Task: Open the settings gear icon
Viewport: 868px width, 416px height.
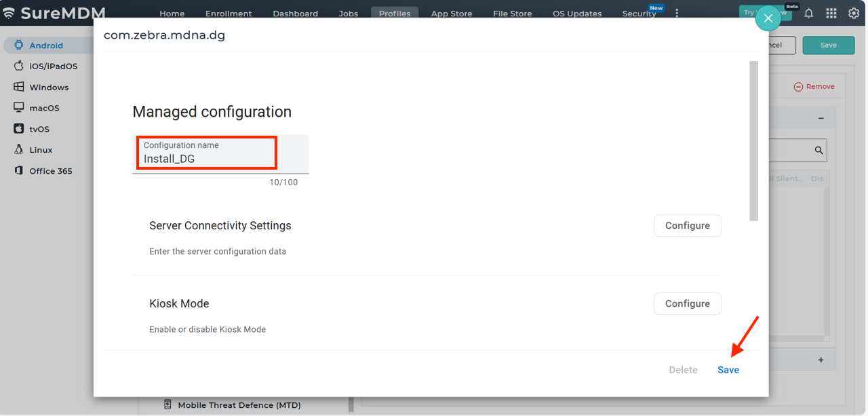Action: 854,13
